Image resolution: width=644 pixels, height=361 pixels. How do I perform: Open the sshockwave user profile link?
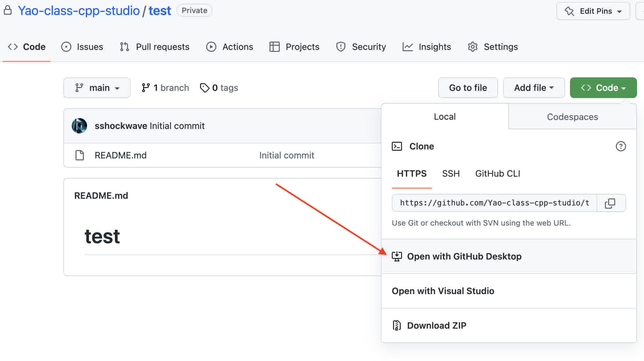pyautogui.click(x=121, y=126)
